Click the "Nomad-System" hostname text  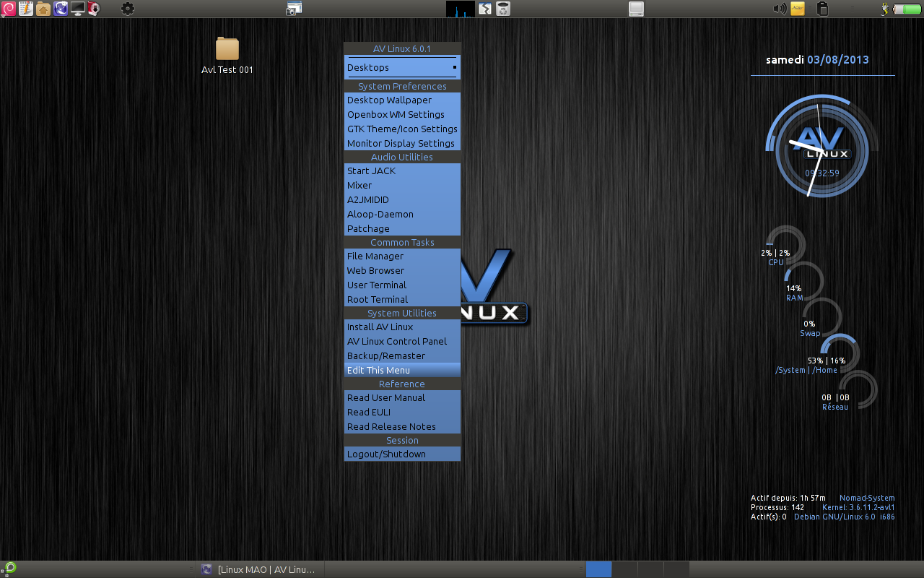[867, 499]
